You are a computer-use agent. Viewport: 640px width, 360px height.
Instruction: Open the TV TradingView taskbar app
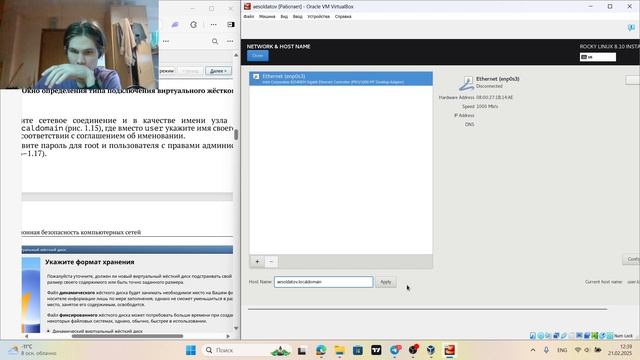[x=376, y=350]
